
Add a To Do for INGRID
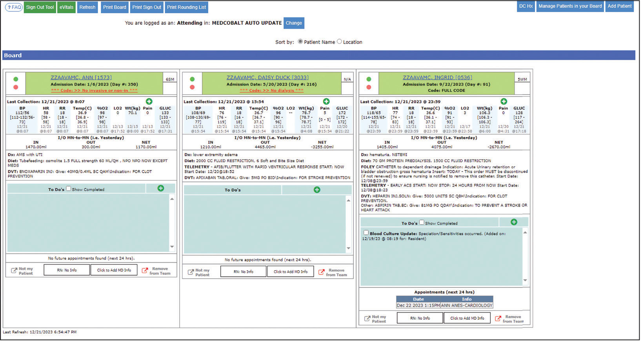click(514, 222)
